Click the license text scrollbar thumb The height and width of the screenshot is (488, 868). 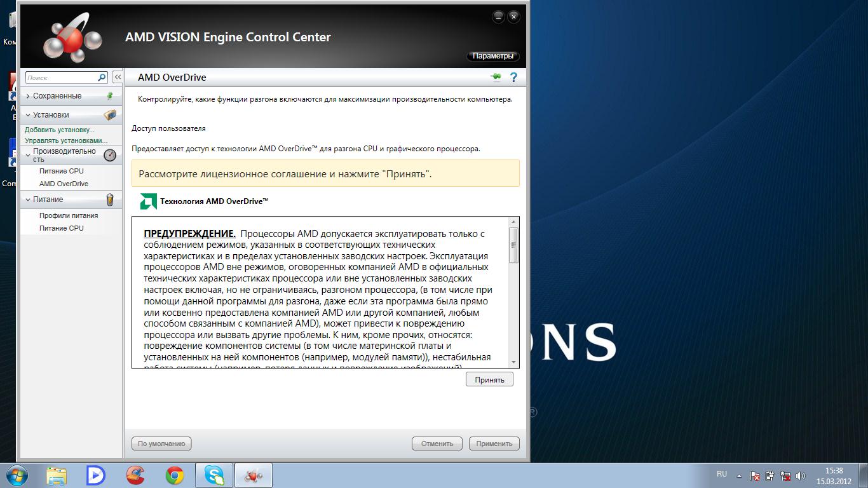[514, 245]
